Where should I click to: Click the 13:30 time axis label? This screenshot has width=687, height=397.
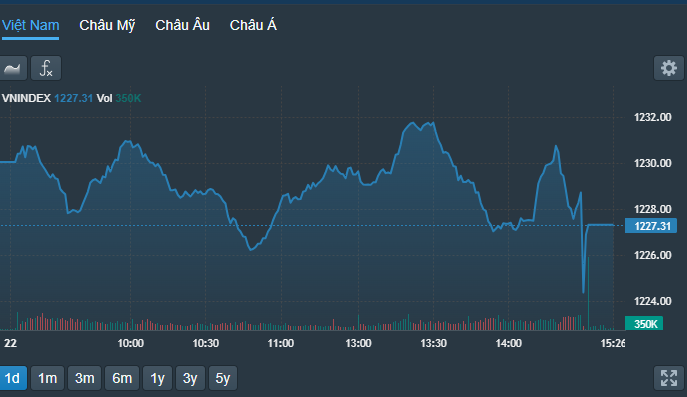433,343
